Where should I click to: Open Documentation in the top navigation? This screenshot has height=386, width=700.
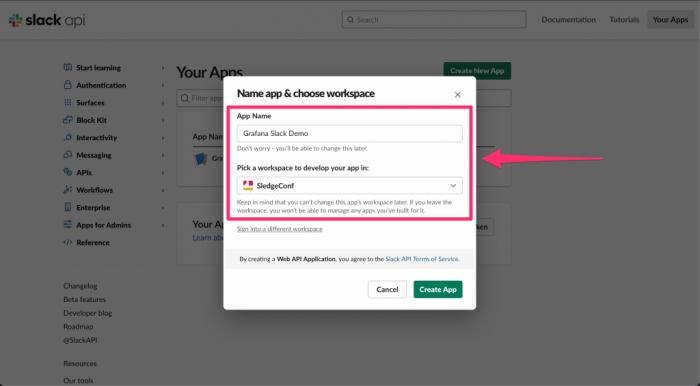point(568,20)
